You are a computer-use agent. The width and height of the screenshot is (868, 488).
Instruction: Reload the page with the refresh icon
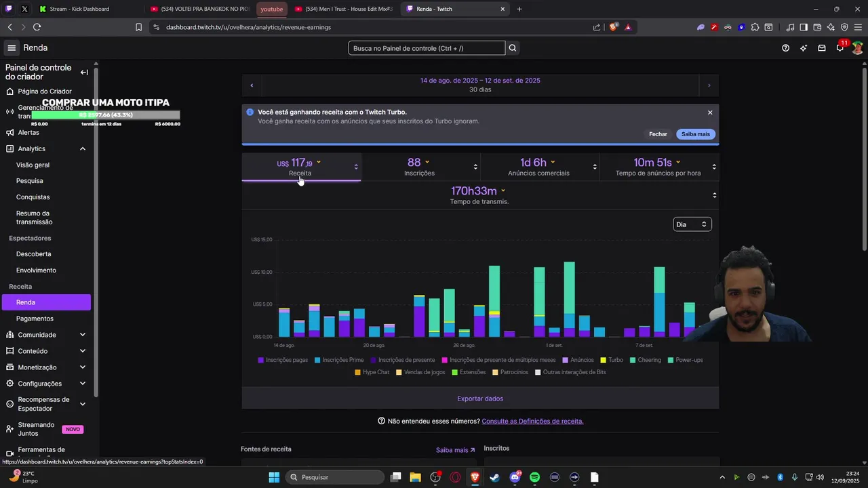[x=37, y=27]
